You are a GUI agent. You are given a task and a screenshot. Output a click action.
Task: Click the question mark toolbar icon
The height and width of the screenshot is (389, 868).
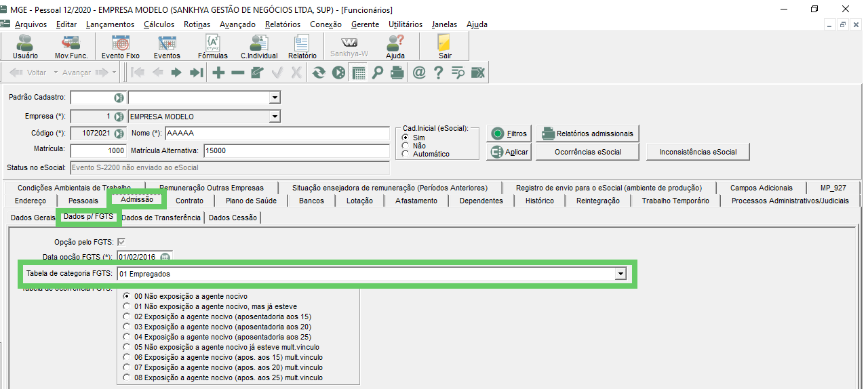tap(439, 73)
